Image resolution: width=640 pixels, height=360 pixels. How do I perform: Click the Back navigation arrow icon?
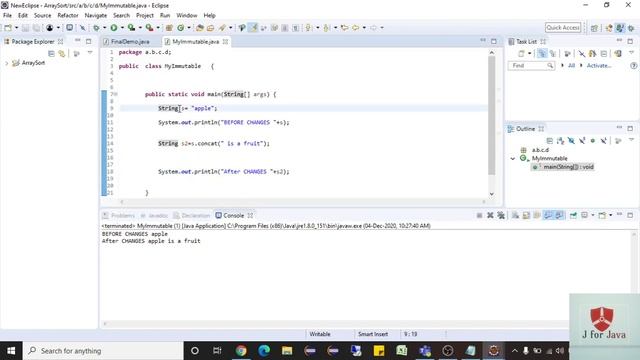pyautogui.click(x=356, y=28)
